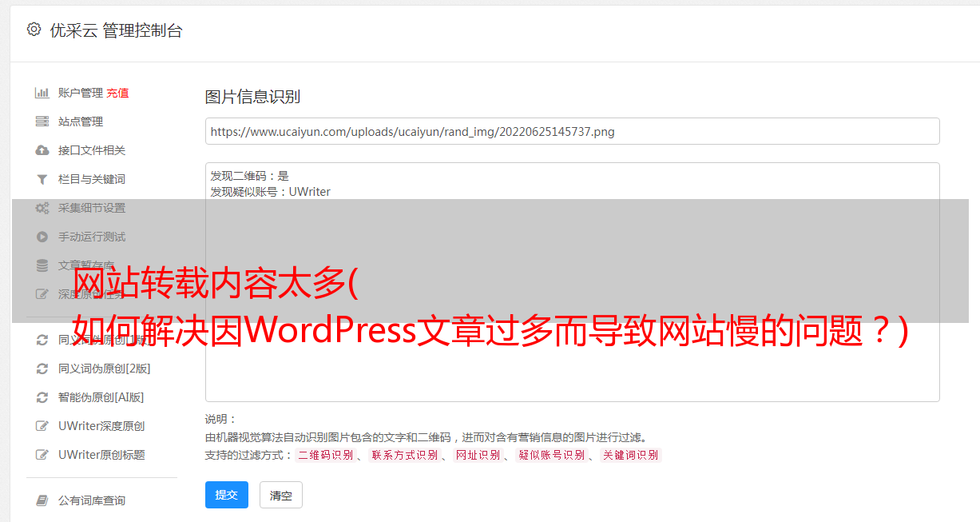Open 公有词库查询 page
Viewport: 980px width, 522px height.
92,500
